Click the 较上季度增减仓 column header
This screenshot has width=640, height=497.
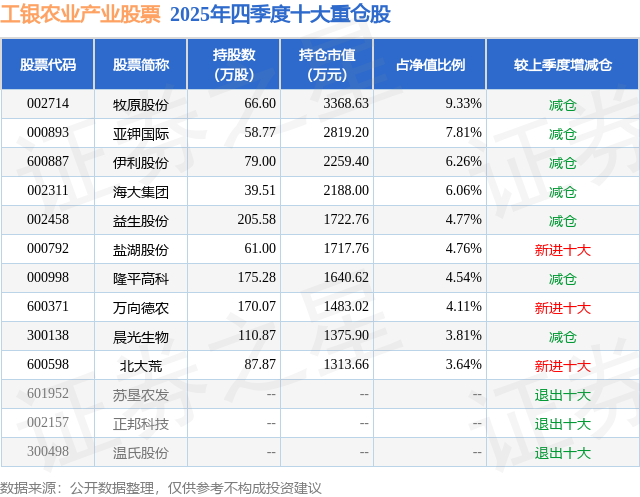pos(562,64)
